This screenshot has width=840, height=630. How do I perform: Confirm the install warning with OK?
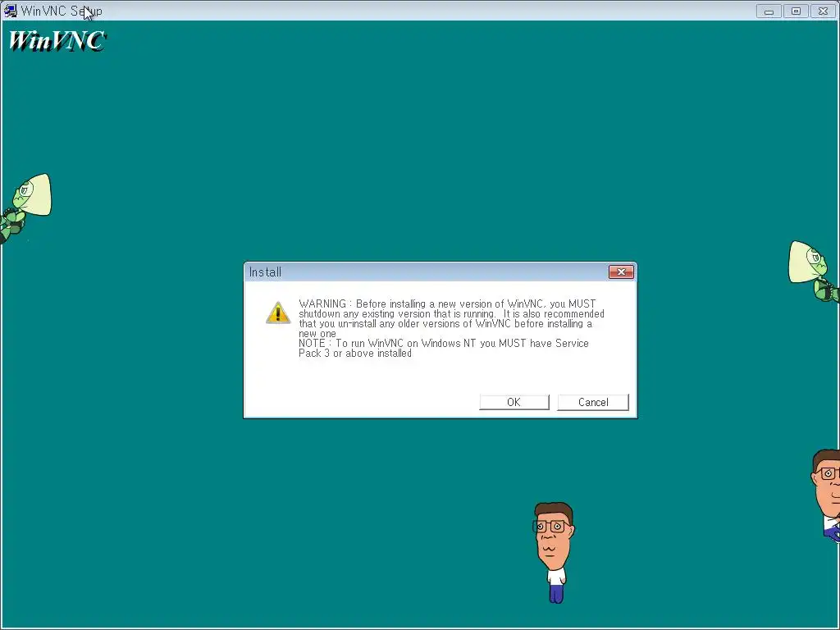pyautogui.click(x=514, y=402)
